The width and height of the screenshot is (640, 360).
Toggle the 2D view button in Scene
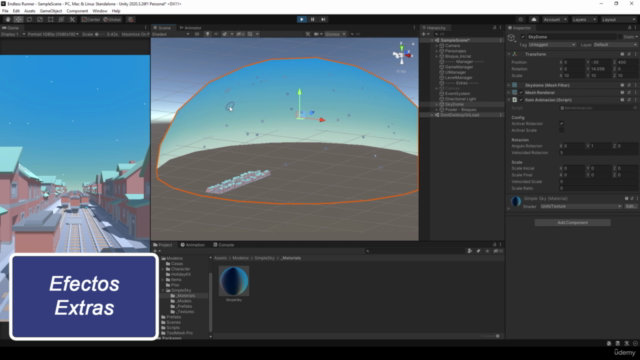197,34
